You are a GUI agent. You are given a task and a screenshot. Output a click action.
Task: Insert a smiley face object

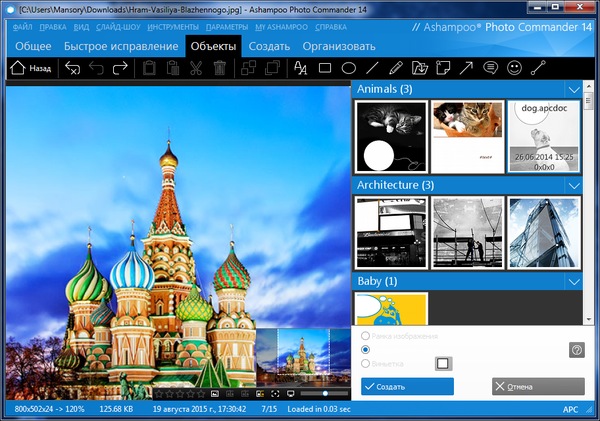pyautogui.click(x=514, y=69)
